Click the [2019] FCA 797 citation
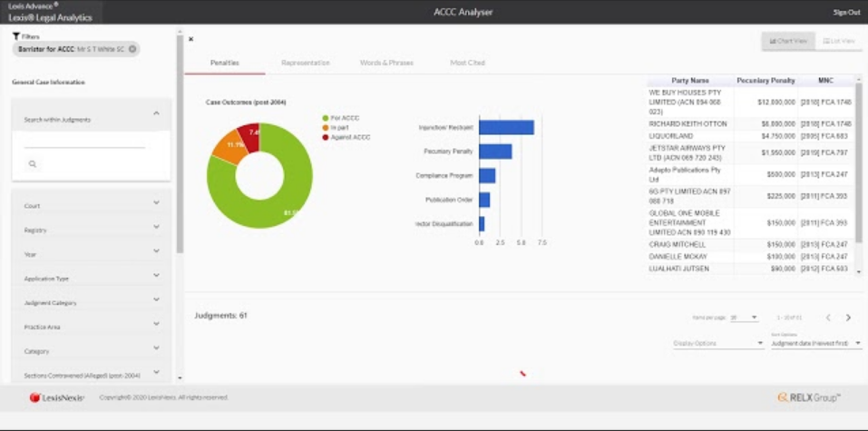This screenshot has height=431, width=868. pos(824,152)
